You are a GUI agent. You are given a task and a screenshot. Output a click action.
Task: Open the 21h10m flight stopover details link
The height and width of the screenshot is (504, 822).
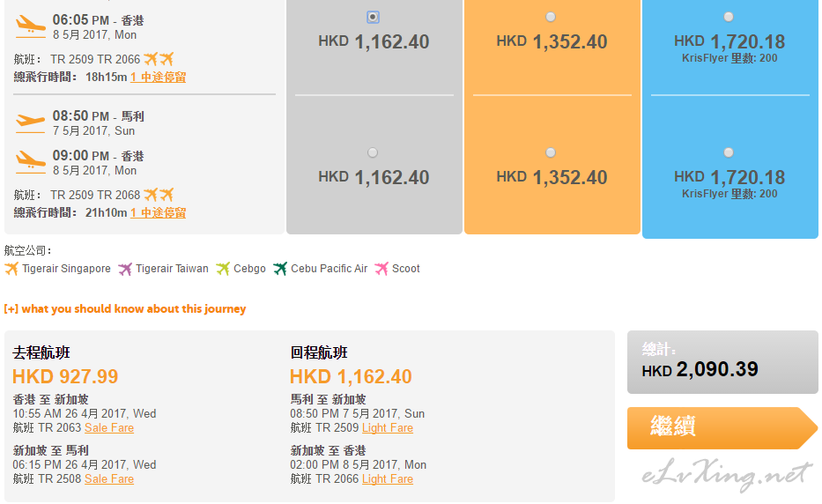[x=158, y=213]
